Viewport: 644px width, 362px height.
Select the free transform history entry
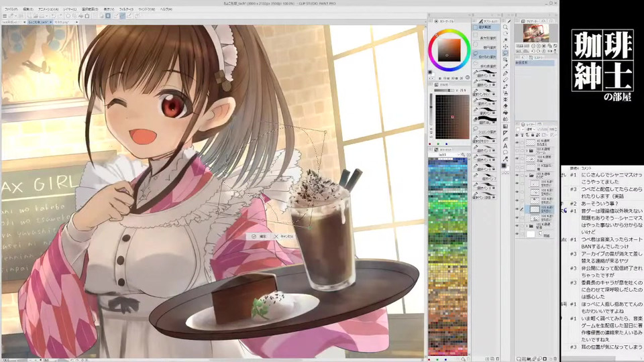[x=535, y=63]
